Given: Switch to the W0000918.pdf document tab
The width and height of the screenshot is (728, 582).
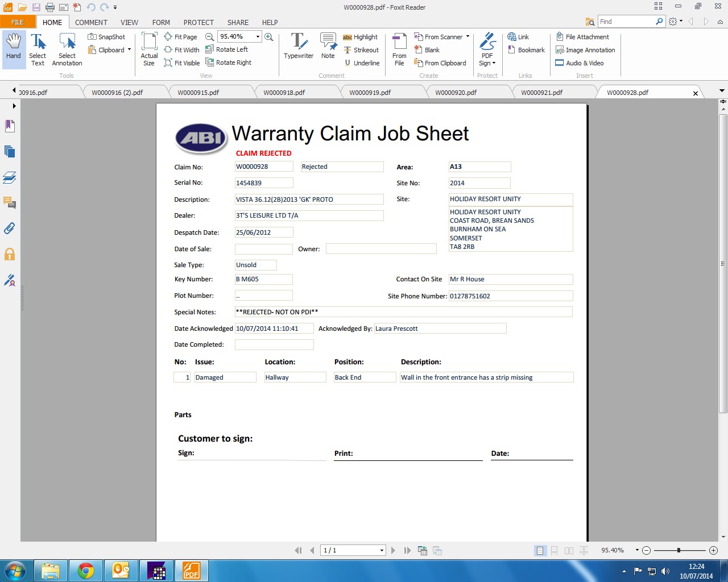Looking at the screenshot, I should [284, 92].
